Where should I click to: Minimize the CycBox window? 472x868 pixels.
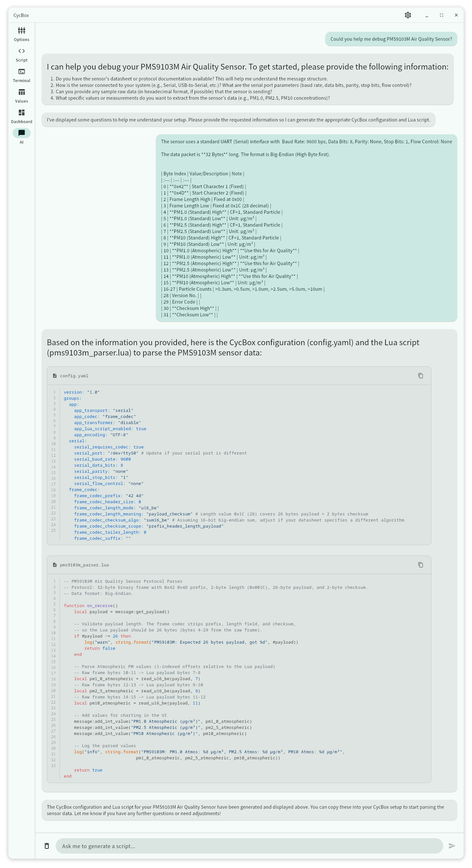pyautogui.click(x=426, y=15)
